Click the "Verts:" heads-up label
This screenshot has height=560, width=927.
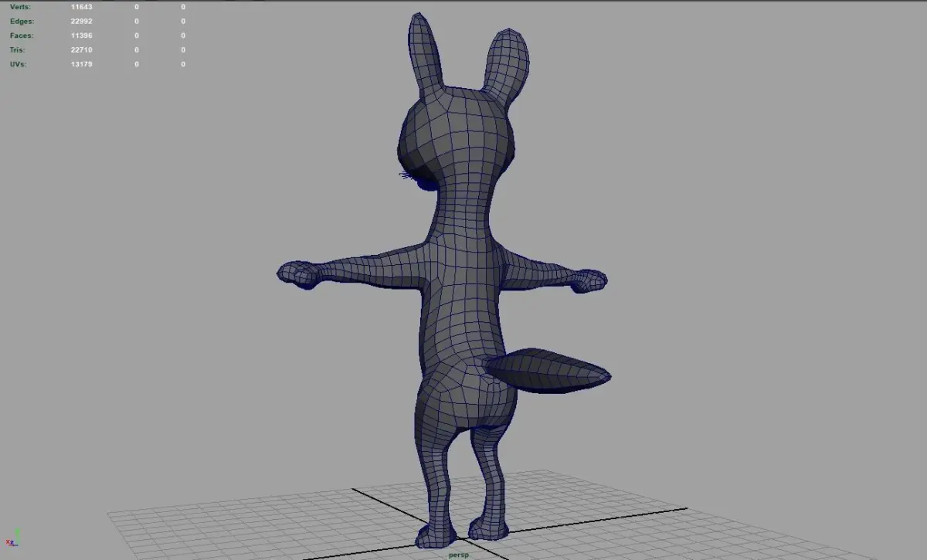20,7
